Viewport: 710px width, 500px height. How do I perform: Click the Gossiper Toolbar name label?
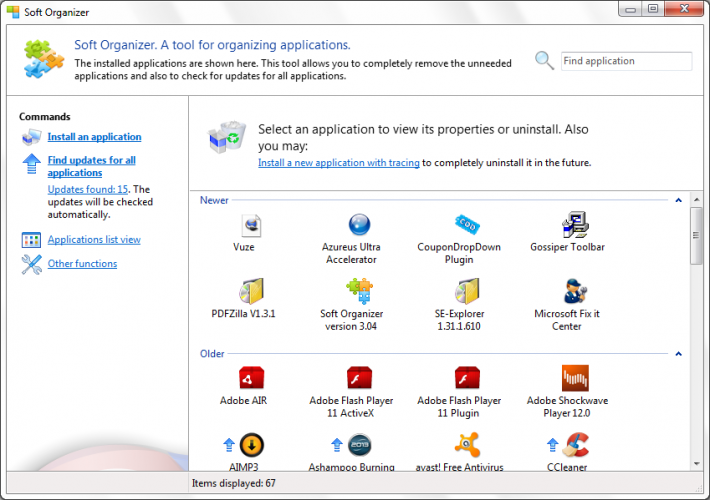click(x=567, y=247)
